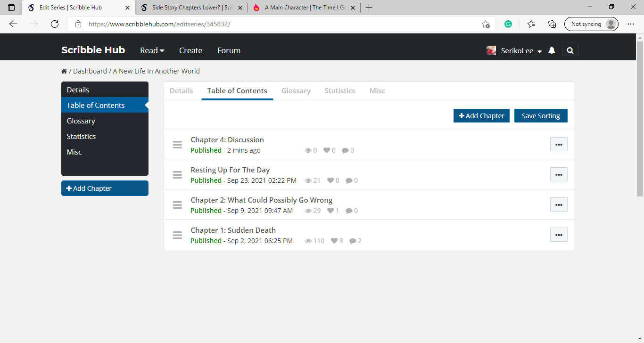Viewport: 644px width, 343px height.
Task: Click the add to favorites star in address bar
Action: [x=486, y=24]
